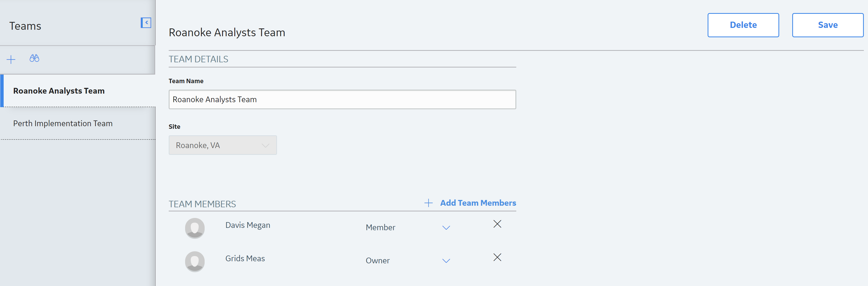Remove Grids Meas from the team
The height and width of the screenshot is (286, 868).
pos(497,257)
